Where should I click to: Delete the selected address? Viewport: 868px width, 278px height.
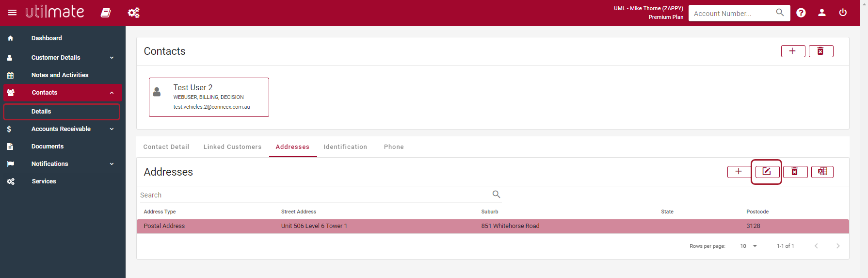click(795, 172)
